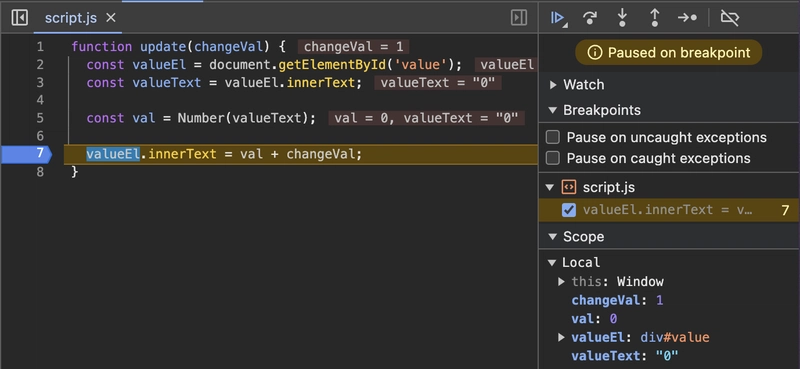Viewport: 800px width, 369px height.
Task: Select the changeVal: 1 scope variable
Action: click(617, 300)
